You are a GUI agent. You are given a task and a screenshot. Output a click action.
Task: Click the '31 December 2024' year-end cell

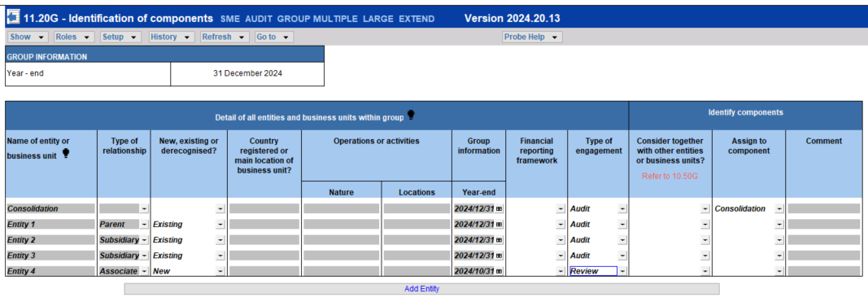(247, 73)
